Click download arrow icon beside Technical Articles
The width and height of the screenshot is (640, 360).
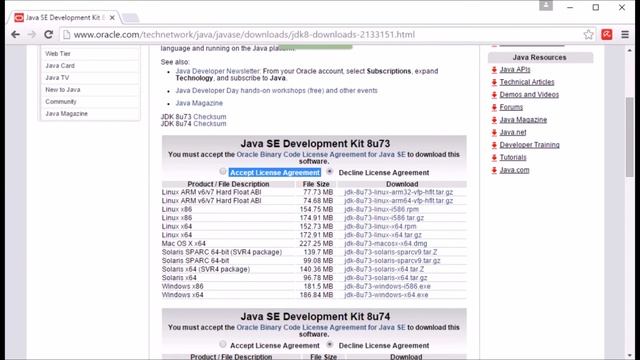tap(494, 82)
